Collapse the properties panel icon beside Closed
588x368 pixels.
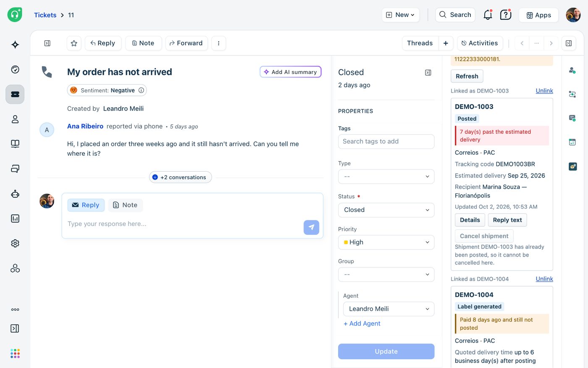pyautogui.click(x=428, y=73)
